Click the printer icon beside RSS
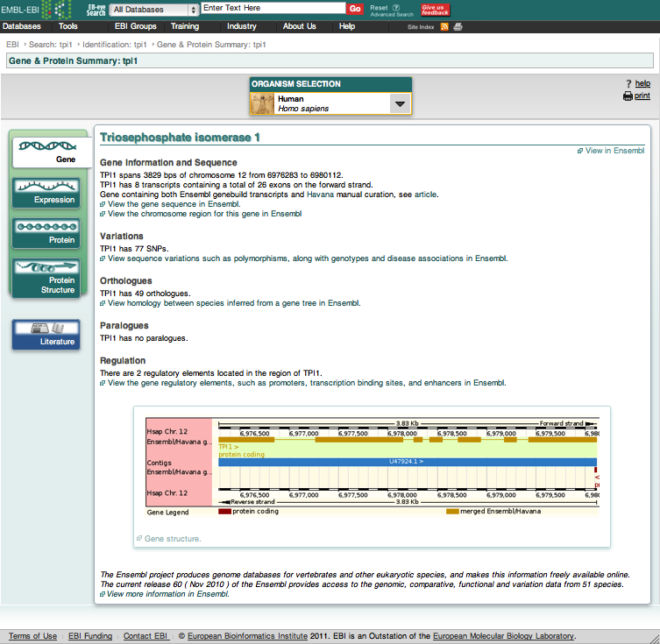 click(x=458, y=27)
